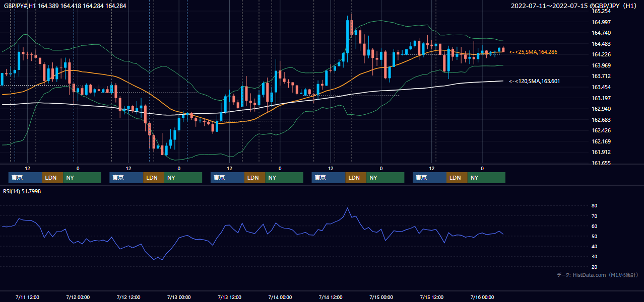This screenshot has height=302, width=644.
Task: Click the 東京 session block for July 13
Action: [x=227, y=178]
